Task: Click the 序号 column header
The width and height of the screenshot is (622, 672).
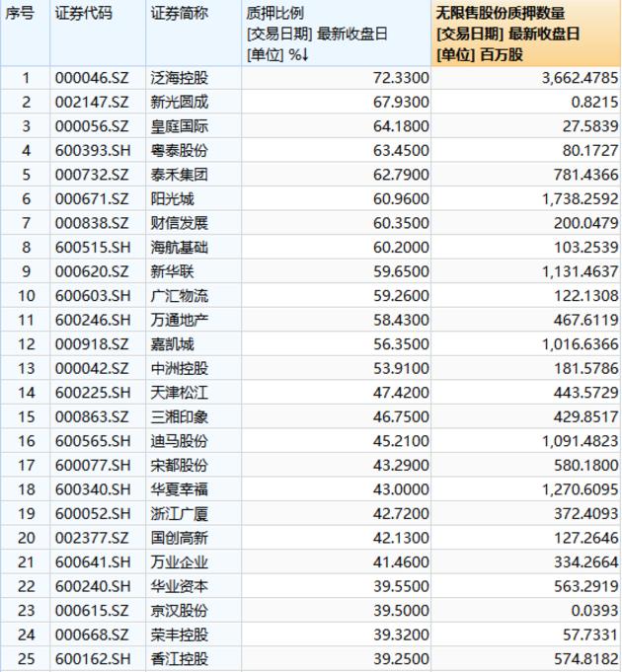Action: click(x=25, y=34)
